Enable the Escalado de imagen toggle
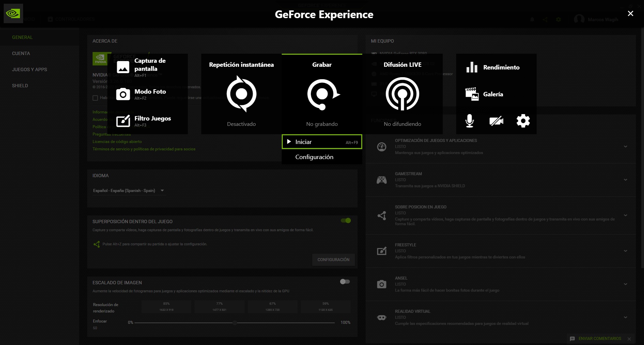Viewport: 644px width, 345px height. (x=344, y=282)
